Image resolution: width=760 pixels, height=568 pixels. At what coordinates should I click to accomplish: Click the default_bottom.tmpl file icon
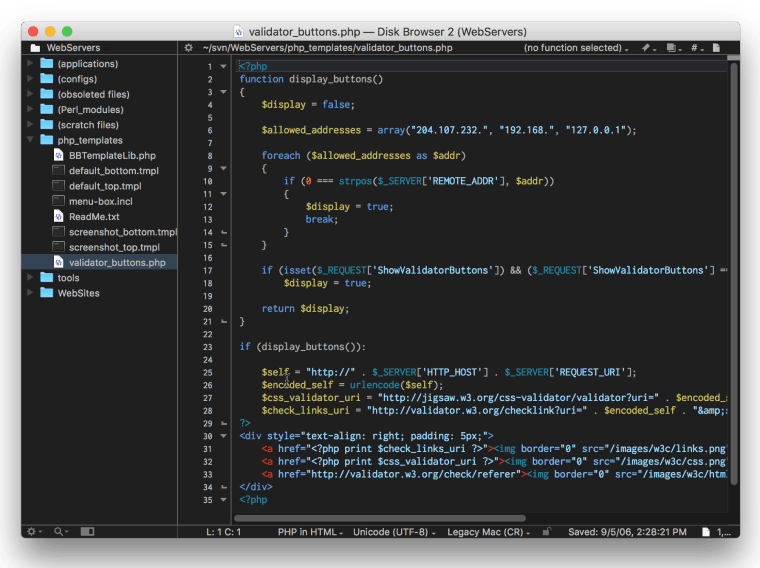(59, 171)
